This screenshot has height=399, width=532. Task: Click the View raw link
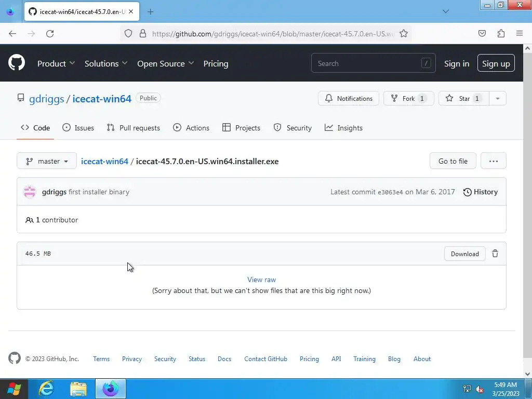(262, 280)
